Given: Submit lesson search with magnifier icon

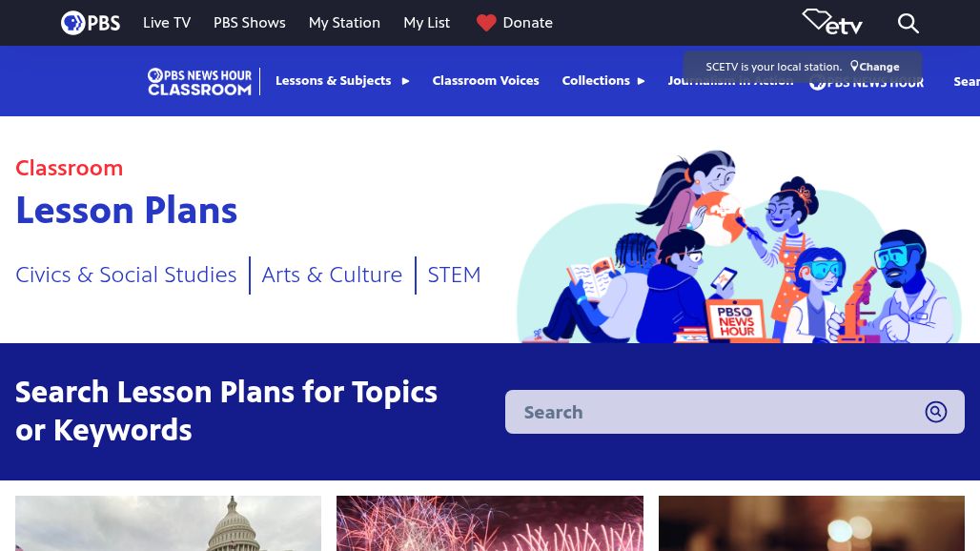Looking at the screenshot, I should coord(935,412).
